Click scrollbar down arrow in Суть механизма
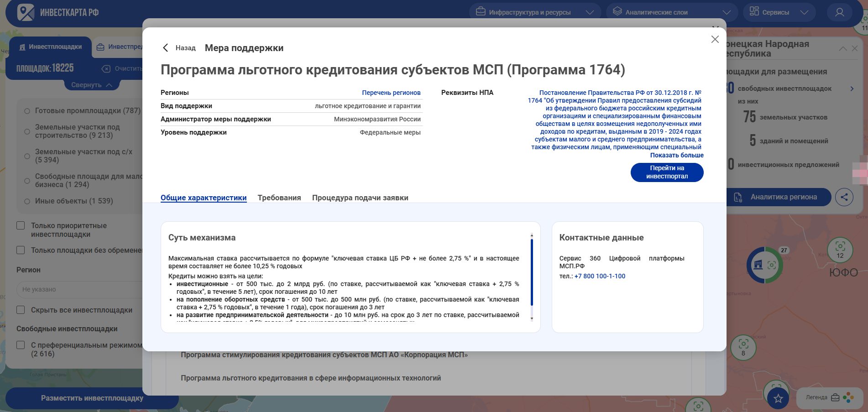The width and height of the screenshot is (868, 412). 532,318
